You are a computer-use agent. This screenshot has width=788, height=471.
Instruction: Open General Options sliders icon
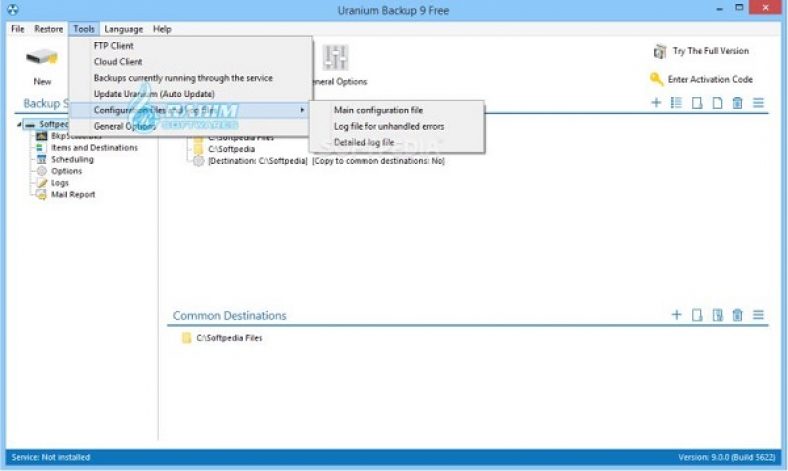(x=335, y=57)
